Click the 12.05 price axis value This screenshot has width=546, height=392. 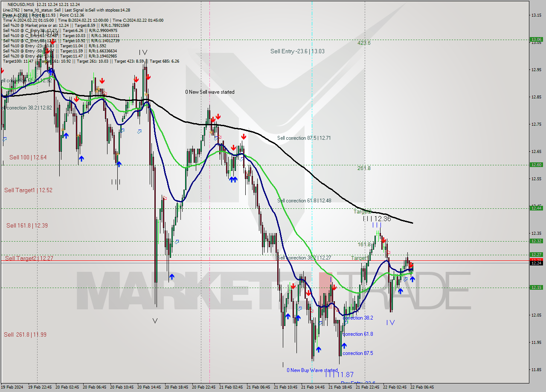536,315
